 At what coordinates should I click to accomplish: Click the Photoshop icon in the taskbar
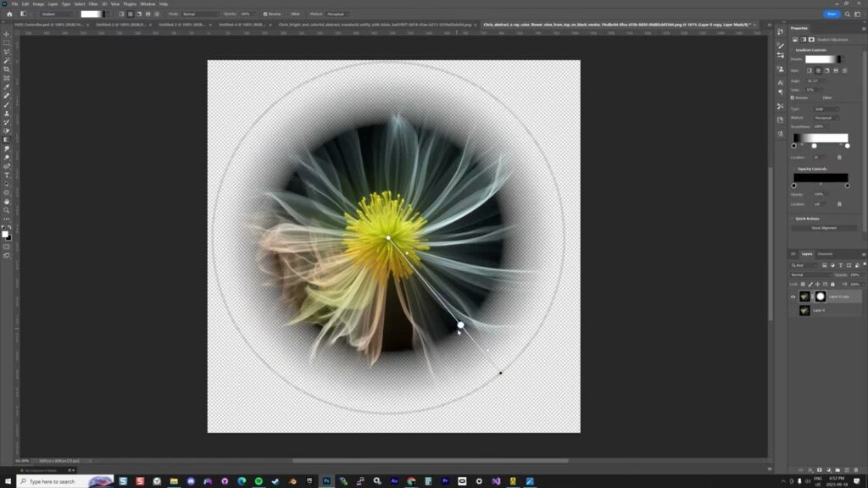pos(325,480)
